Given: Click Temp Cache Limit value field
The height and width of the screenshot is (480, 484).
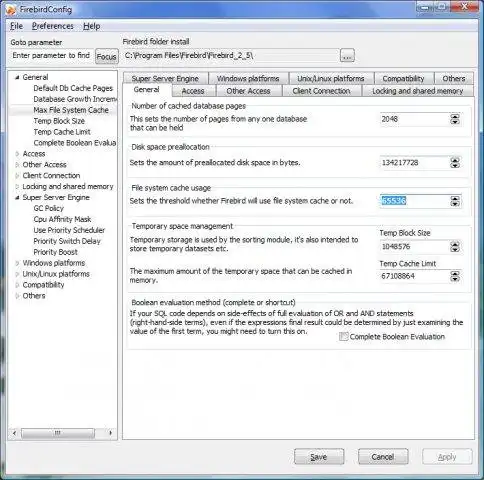Looking at the screenshot, I should tap(414, 276).
